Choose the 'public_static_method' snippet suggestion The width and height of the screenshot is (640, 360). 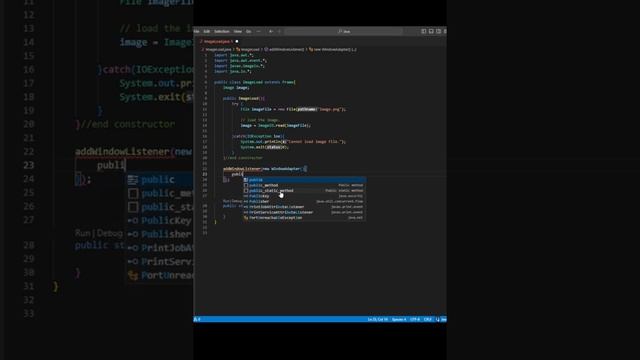304,191
